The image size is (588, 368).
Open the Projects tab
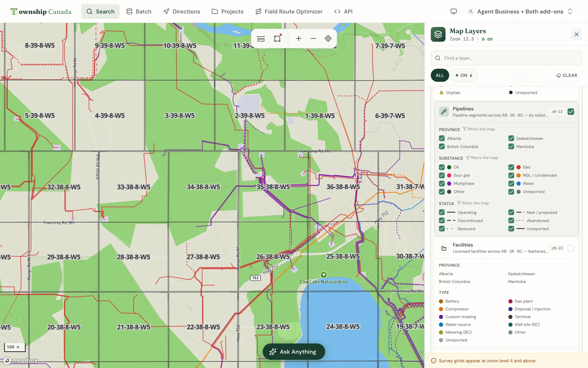(228, 12)
